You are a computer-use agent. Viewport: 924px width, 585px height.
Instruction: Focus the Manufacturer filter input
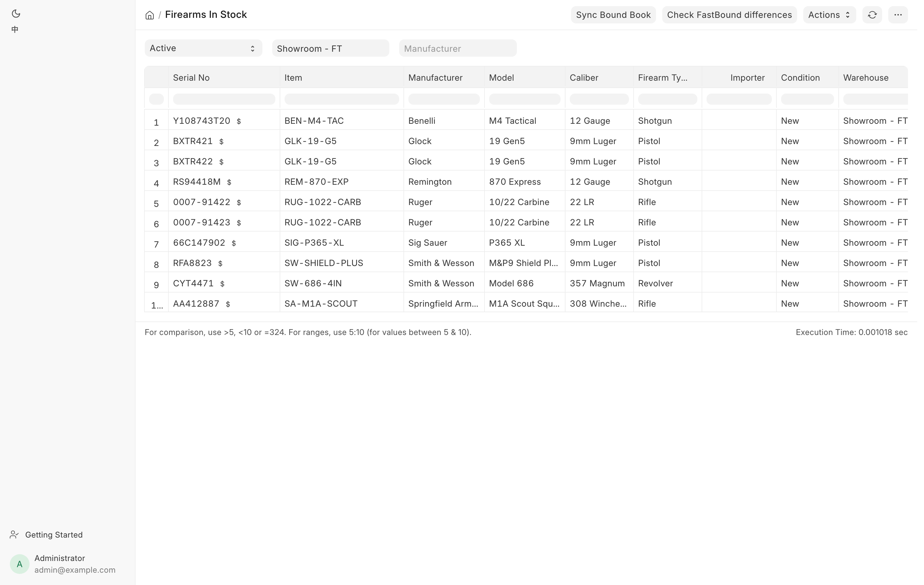pos(458,48)
